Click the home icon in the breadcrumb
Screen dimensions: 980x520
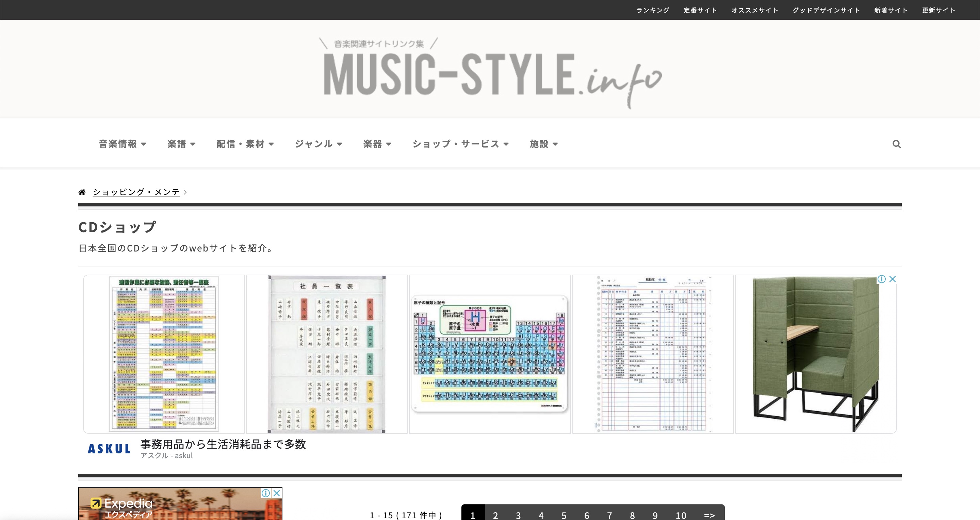tap(83, 192)
